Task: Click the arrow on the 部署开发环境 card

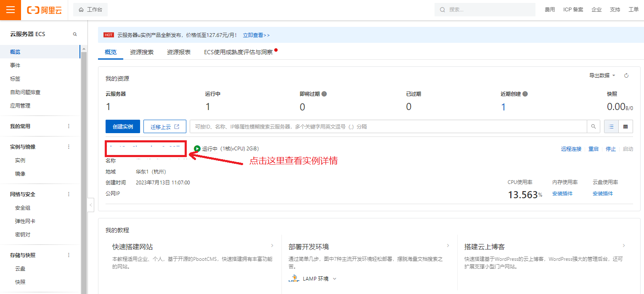Action: click(448, 245)
